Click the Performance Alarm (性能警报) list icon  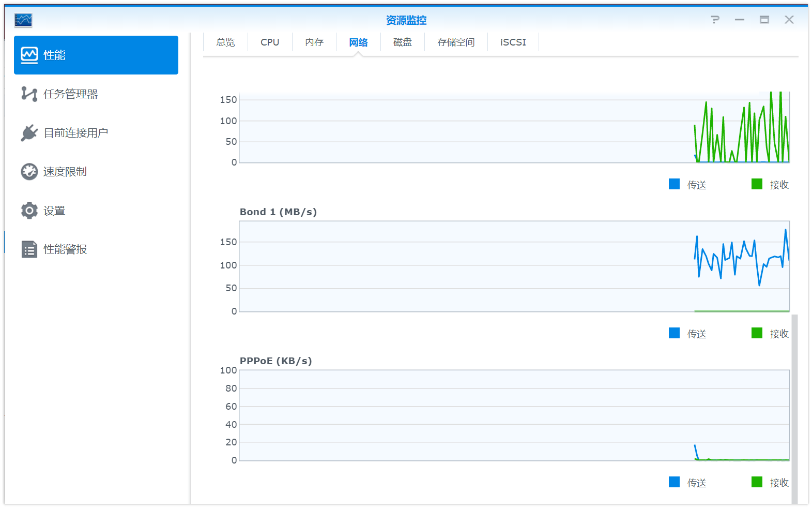click(x=29, y=249)
